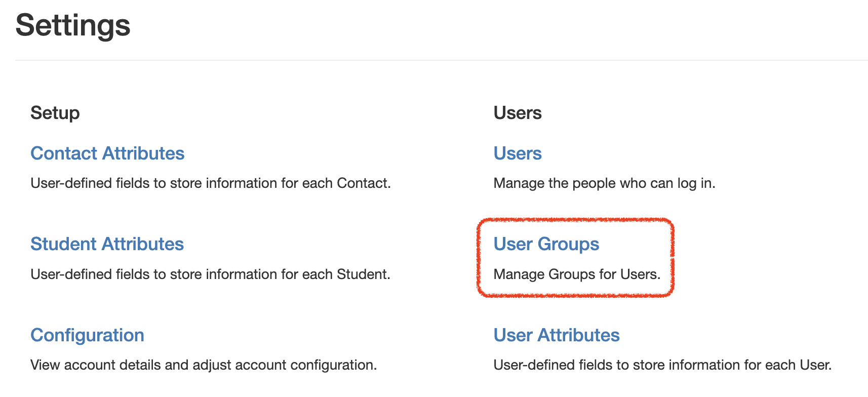The width and height of the screenshot is (868, 397).
Task: Open the Contact Attributes link
Action: (x=107, y=153)
